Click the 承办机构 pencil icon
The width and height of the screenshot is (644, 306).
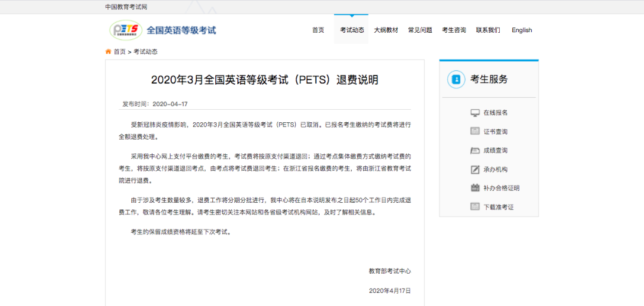475,169
